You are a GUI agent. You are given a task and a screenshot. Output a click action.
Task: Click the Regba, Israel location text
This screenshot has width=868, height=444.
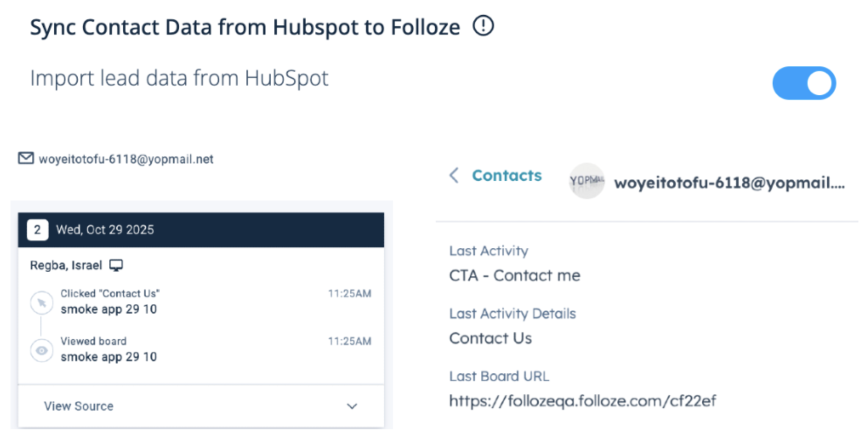pos(66,265)
